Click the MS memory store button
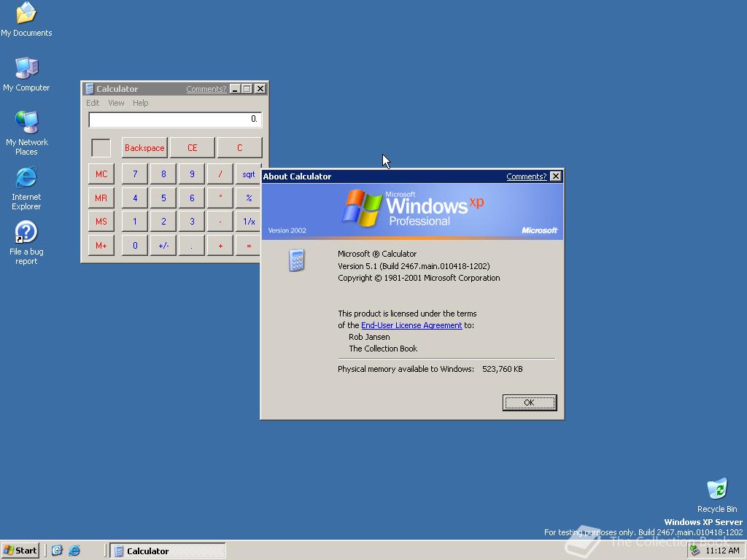Viewport: 747px width, 560px height. pyautogui.click(x=101, y=222)
